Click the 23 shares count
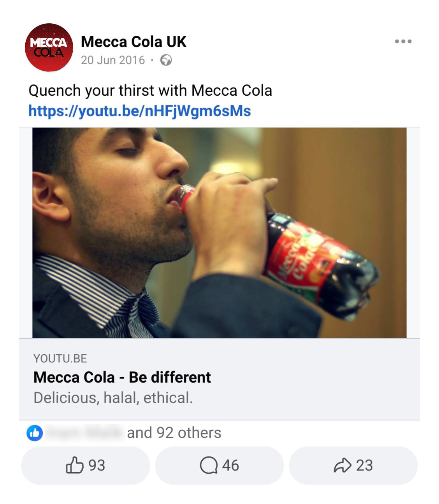The width and height of the screenshot is (439, 504). pyautogui.click(x=365, y=465)
